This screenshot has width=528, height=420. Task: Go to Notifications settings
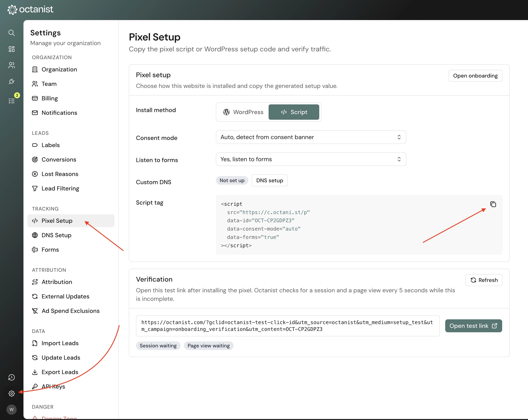point(71,113)
